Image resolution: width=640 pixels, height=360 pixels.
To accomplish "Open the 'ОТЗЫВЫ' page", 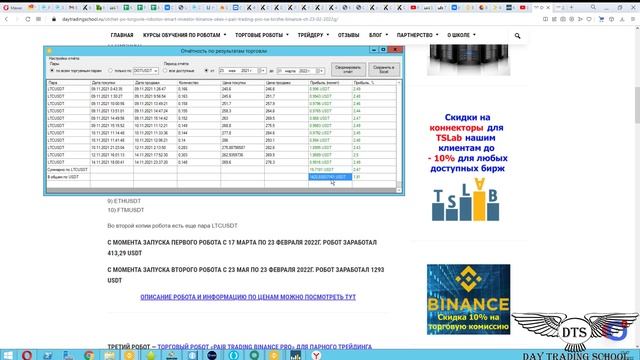I will pos(348,35).
